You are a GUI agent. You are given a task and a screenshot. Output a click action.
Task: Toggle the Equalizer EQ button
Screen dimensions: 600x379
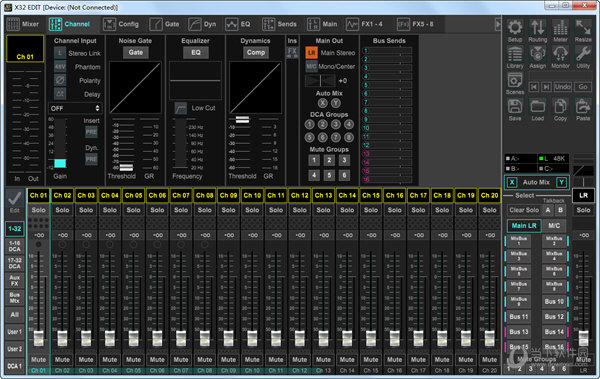(x=196, y=52)
